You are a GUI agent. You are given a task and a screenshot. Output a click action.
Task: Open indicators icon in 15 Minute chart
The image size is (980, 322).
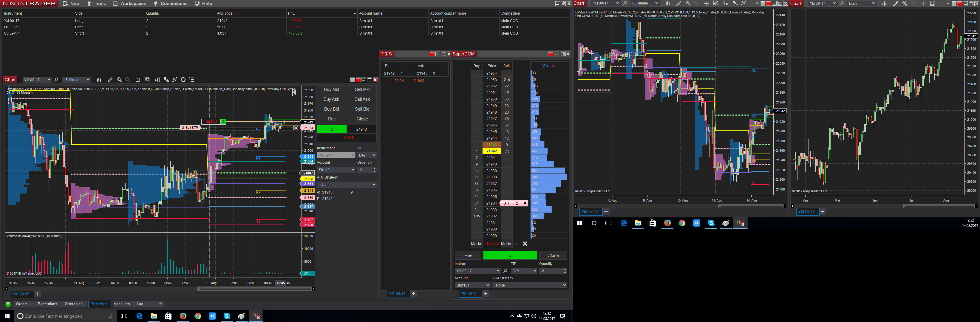pos(166,80)
